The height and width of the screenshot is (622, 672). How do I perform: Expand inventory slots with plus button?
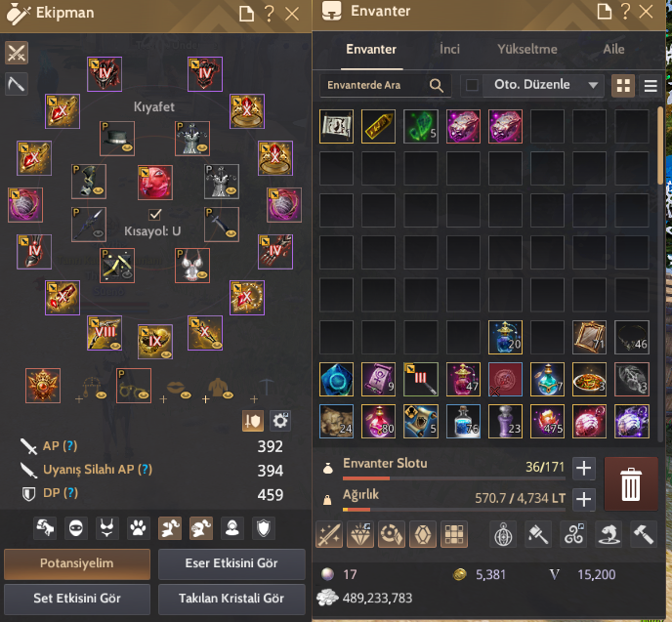(584, 468)
